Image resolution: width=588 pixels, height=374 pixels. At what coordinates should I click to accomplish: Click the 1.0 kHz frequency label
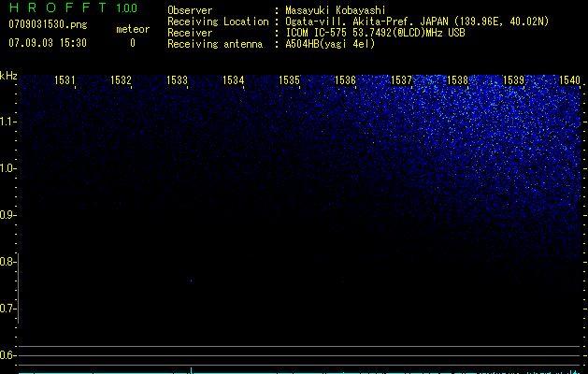click(7, 168)
